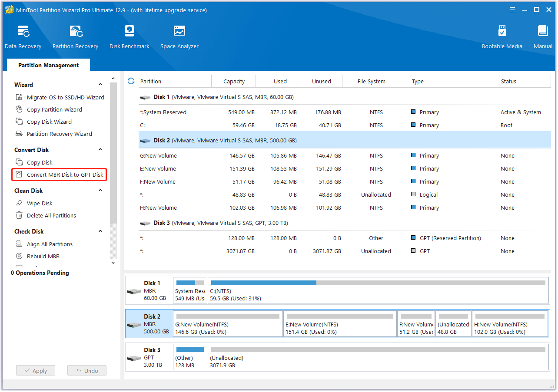Select the 48.83 GB Unallocated Logical row
Screen dimensions: 558x392
pyautogui.click(x=345, y=195)
